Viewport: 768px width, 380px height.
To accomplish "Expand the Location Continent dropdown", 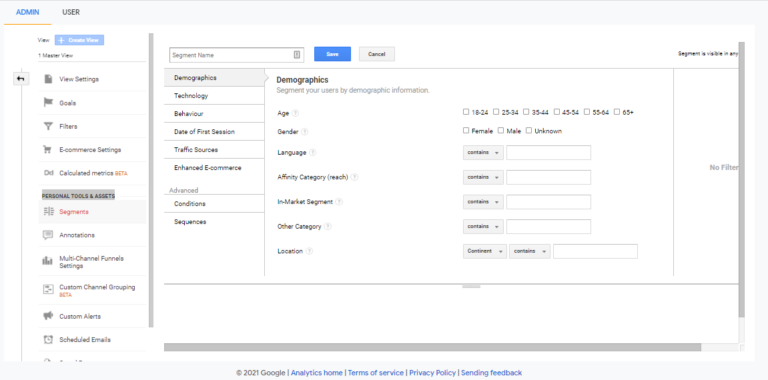I will 484,251.
